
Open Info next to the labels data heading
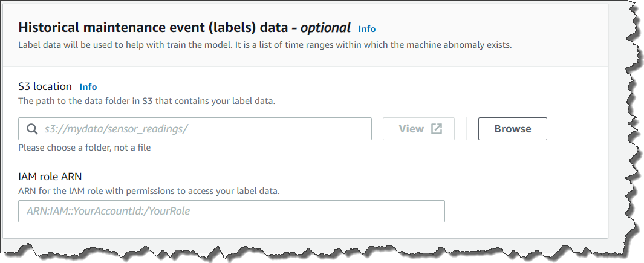tap(366, 28)
